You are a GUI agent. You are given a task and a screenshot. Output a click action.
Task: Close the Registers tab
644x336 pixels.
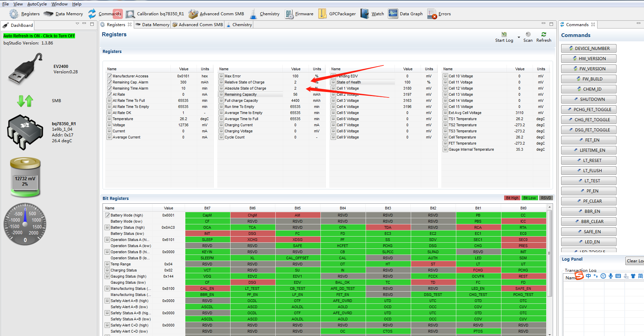click(130, 24)
